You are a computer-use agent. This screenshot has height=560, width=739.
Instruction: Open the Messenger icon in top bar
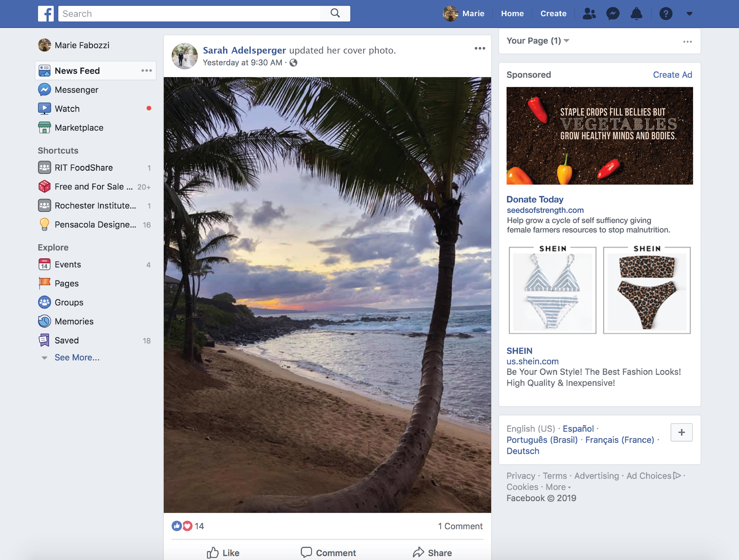tap(613, 14)
